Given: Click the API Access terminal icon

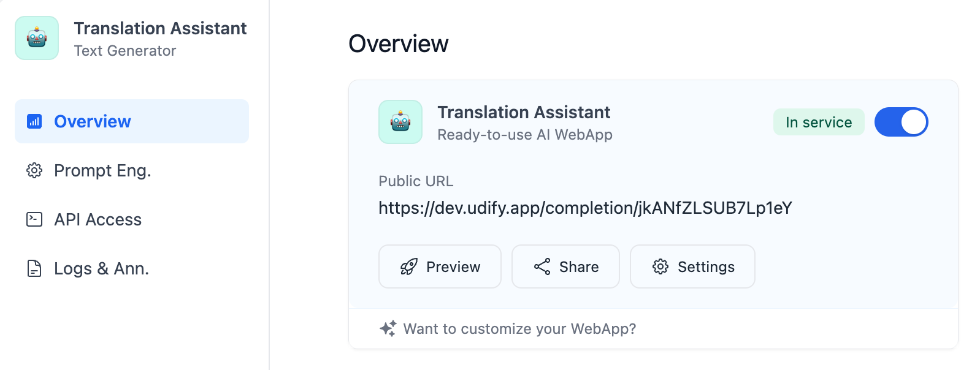Looking at the screenshot, I should pos(34,219).
